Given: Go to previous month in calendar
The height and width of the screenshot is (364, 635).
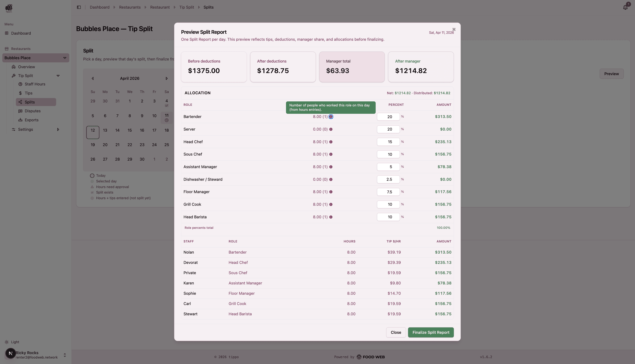Looking at the screenshot, I should coord(93,79).
